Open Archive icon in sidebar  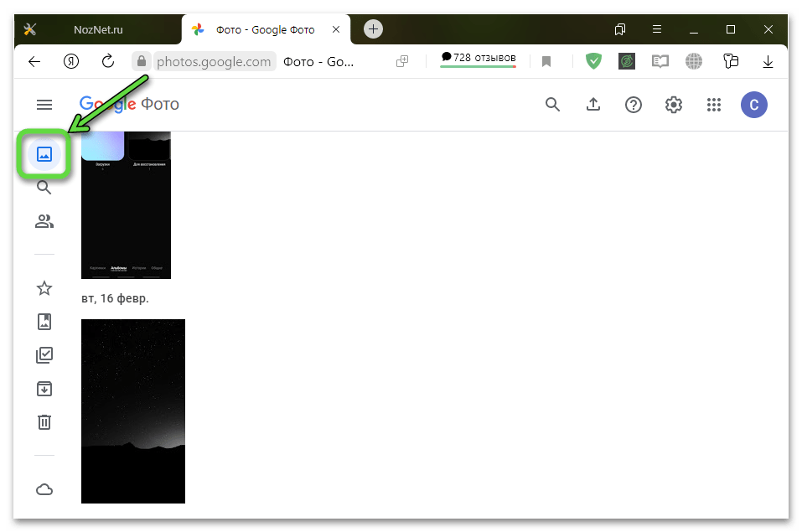(x=44, y=389)
